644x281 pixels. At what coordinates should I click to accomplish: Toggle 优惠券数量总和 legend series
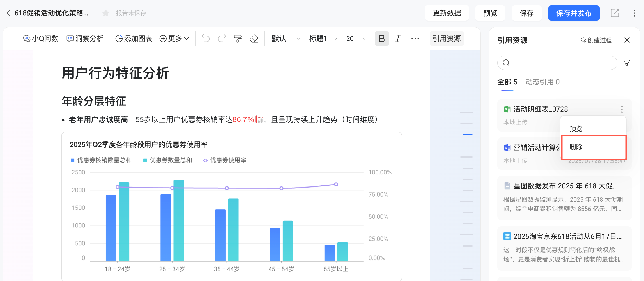click(167, 160)
